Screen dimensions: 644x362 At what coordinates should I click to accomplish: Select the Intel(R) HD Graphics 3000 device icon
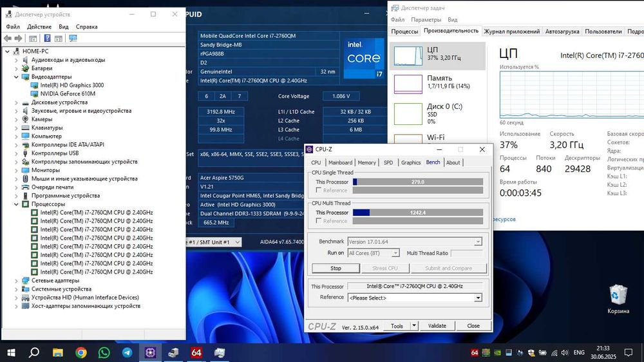(35, 85)
